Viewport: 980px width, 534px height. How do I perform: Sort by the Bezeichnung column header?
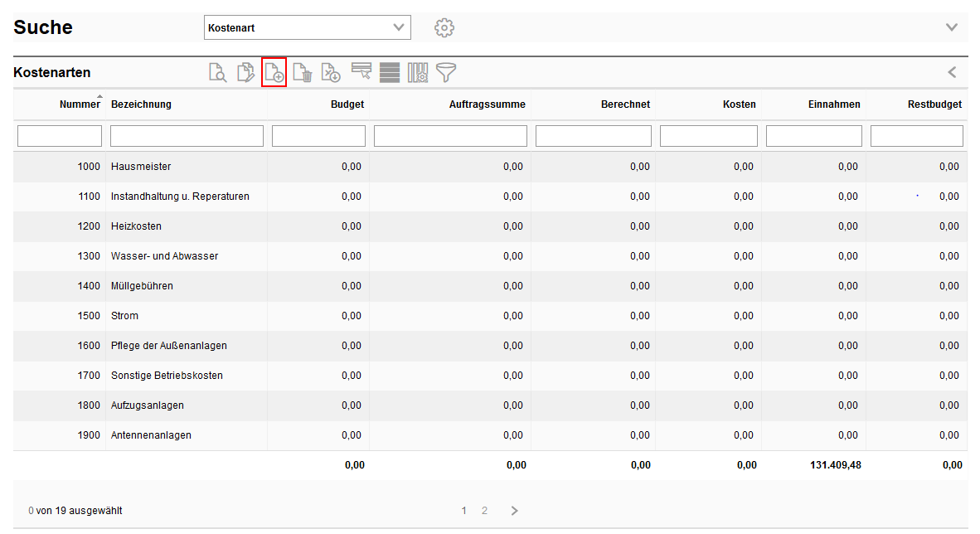[x=141, y=104]
